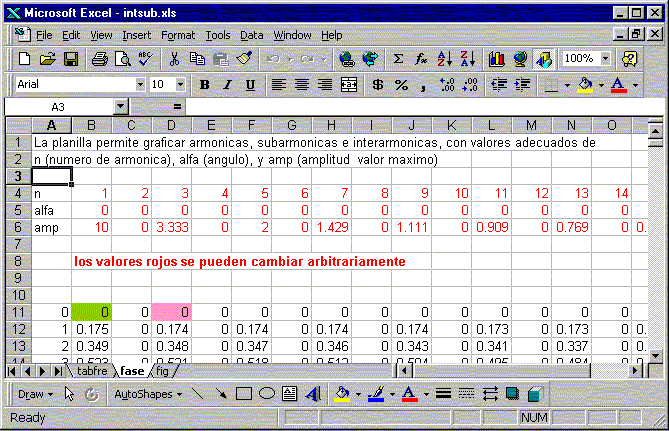669x431 pixels.
Task: Open the Zoom percentage dropdown
Action: 605,58
